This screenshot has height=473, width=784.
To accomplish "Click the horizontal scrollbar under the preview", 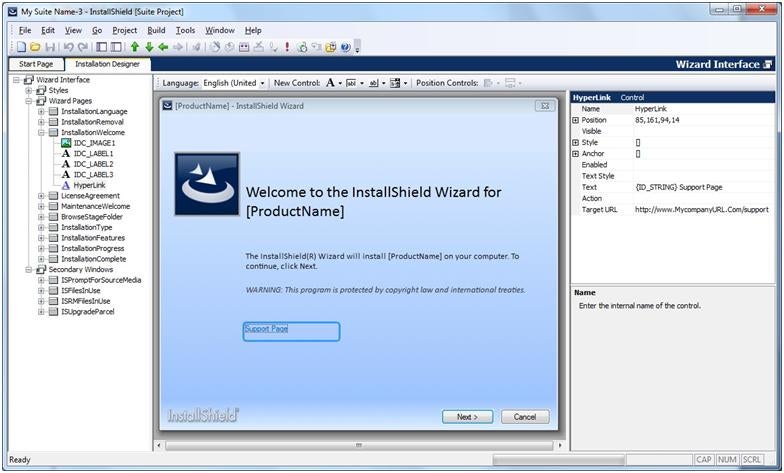I will tap(358, 445).
